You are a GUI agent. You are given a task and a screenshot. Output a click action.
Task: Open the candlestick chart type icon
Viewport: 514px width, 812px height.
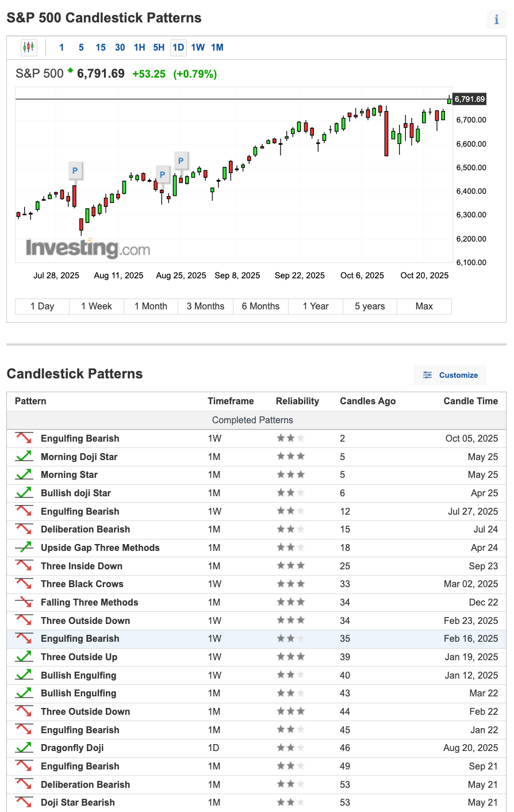(29, 47)
